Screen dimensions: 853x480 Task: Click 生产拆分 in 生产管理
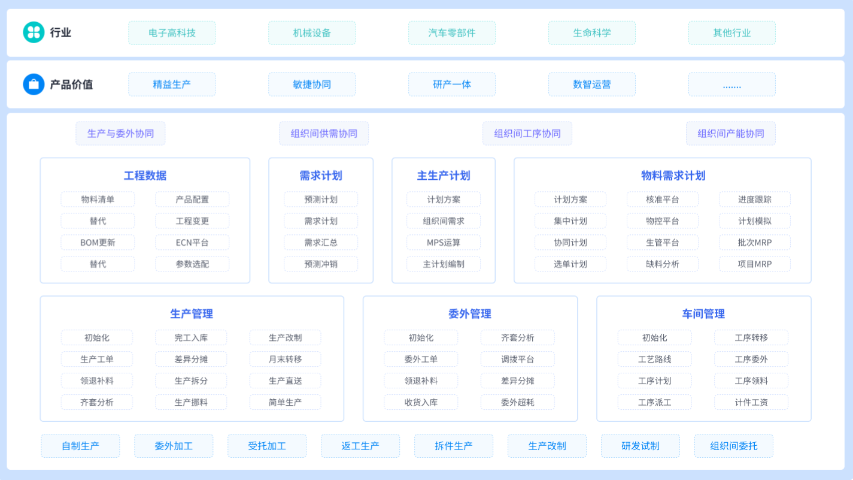pos(191,380)
